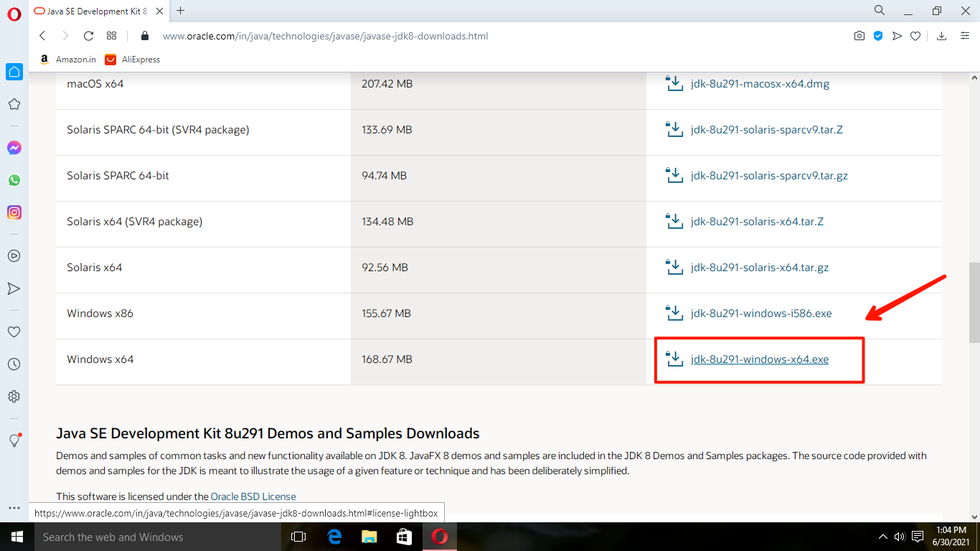Open the Microsoft Store taskbar icon

coord(404,537)
